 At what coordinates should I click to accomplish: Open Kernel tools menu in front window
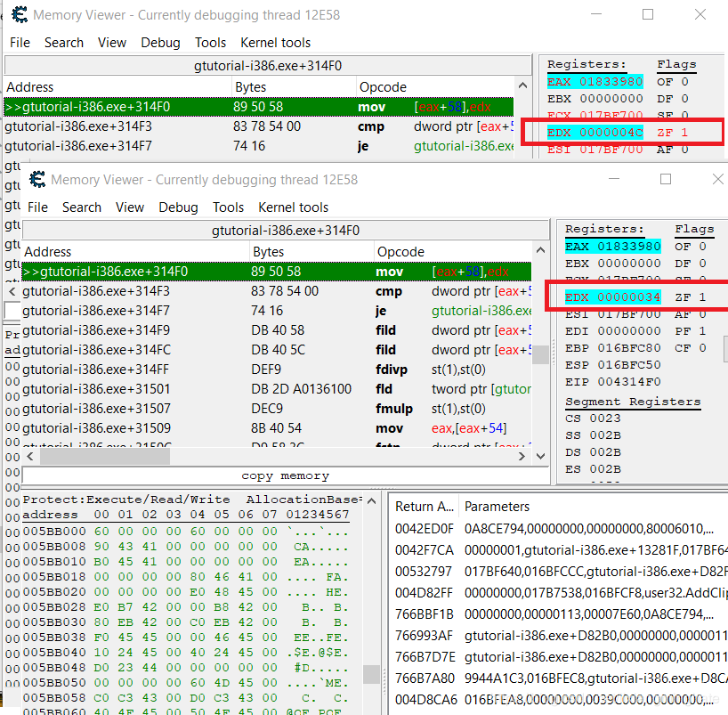coord(293,207)
